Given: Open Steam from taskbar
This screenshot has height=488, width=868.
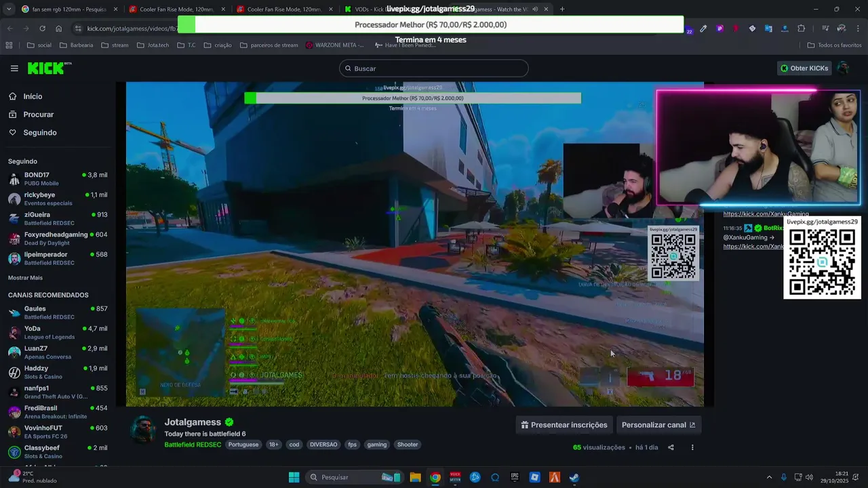Looking at the screenshot, I should [x=574, y=477].
